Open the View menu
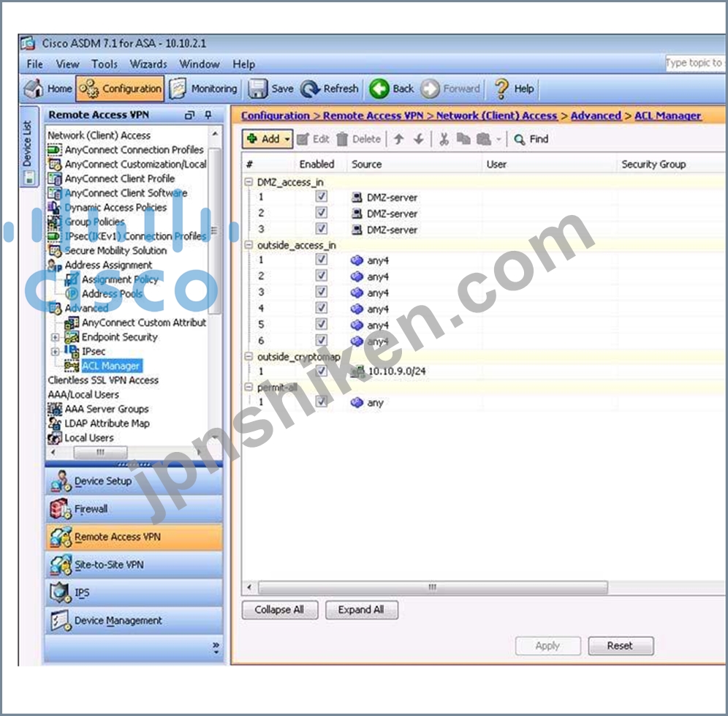Screen dimensions: 728x716 (67, 64)
